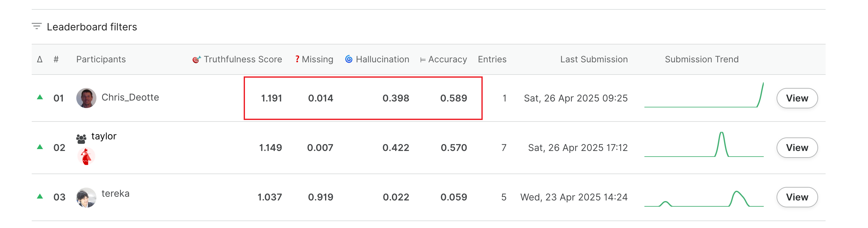
Task: Click the green up arrow for rank 03
Action: click(x=40, y=196)
